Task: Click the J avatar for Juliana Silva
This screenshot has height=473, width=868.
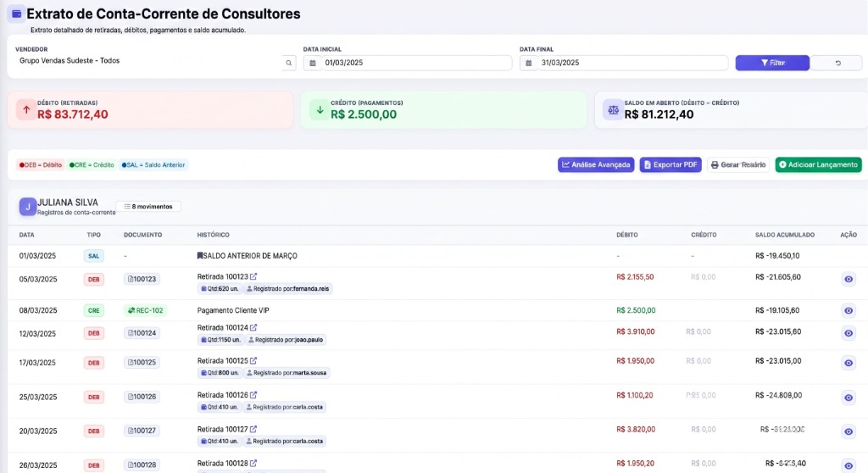Action: point(28,207)
